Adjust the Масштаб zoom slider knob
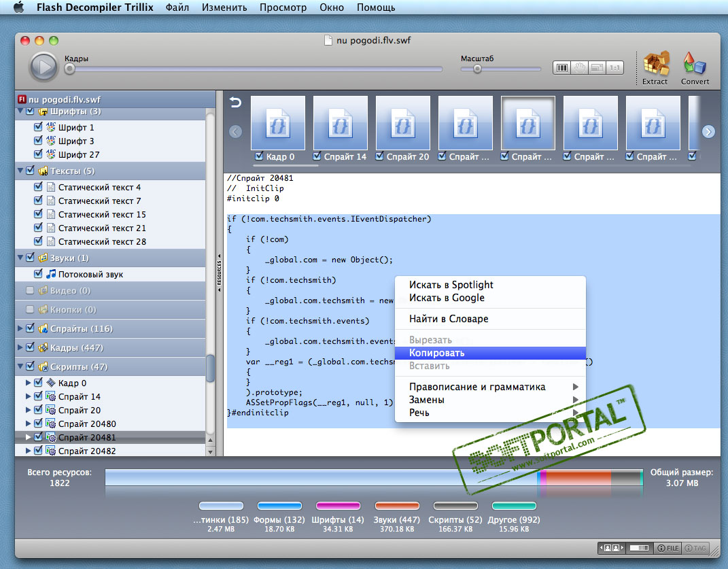 [x=477, y=69]
